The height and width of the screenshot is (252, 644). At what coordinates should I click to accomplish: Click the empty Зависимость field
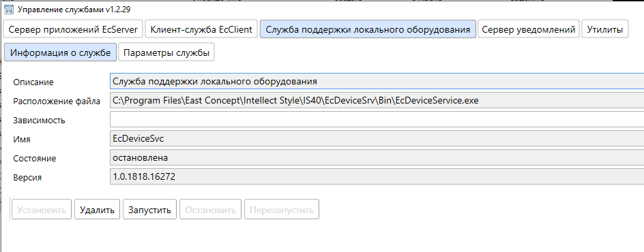377,120
